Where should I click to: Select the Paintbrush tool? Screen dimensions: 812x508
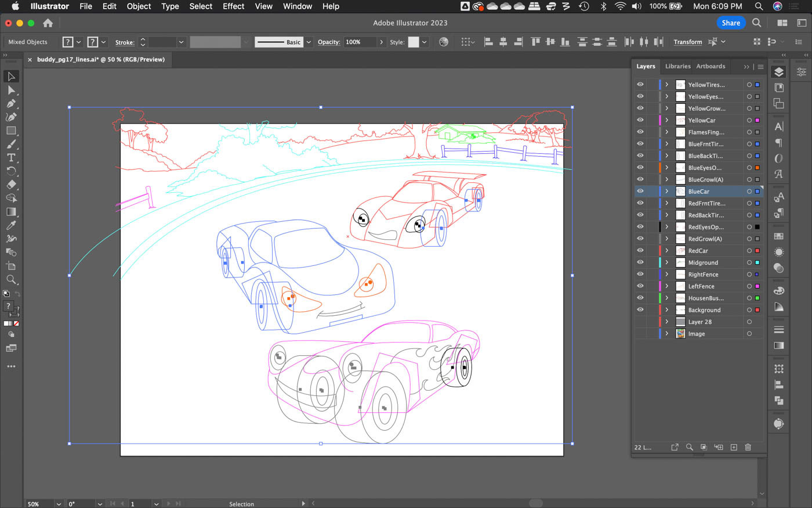11,144
